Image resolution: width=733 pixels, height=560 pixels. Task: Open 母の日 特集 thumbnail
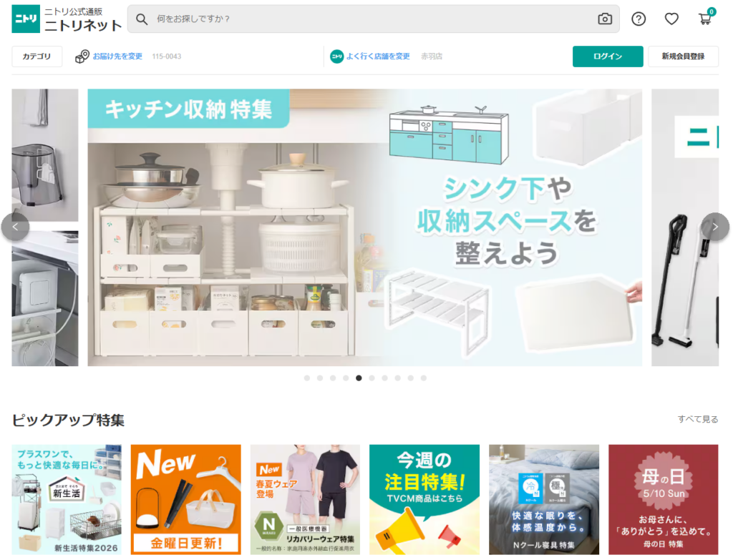(x=664, y=499)
